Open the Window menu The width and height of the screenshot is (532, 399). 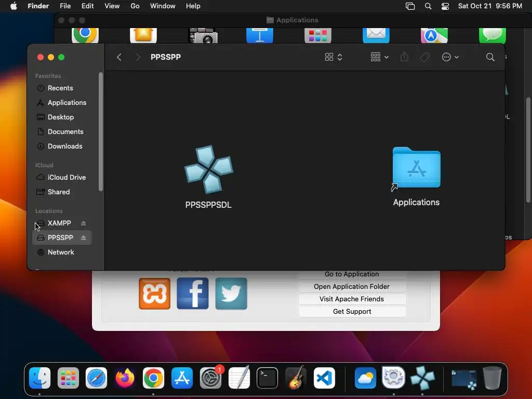click(x=163, y=6)
